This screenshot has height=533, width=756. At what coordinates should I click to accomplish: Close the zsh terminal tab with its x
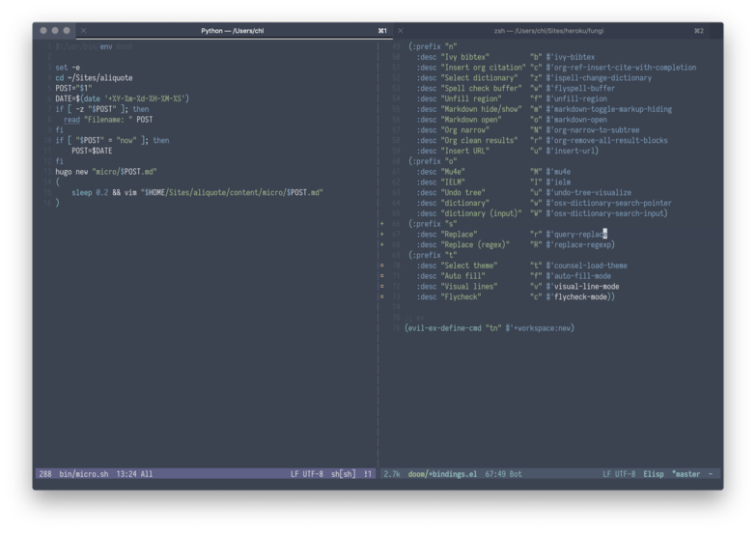click(401, 31)
